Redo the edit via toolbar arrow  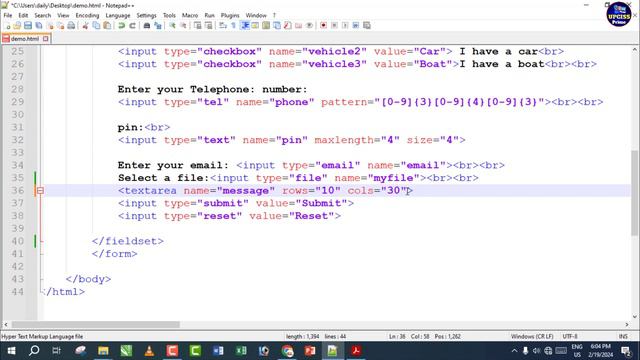133,25
